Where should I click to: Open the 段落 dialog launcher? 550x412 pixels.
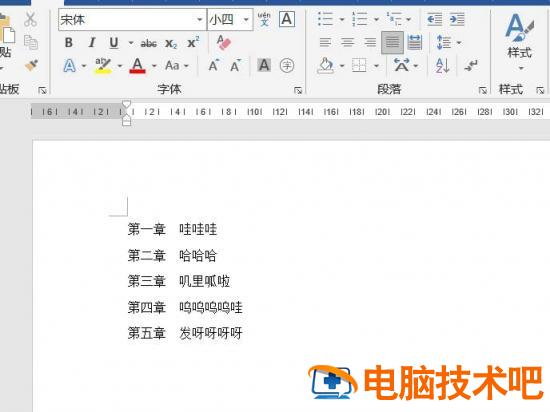[x=483, y=90]
